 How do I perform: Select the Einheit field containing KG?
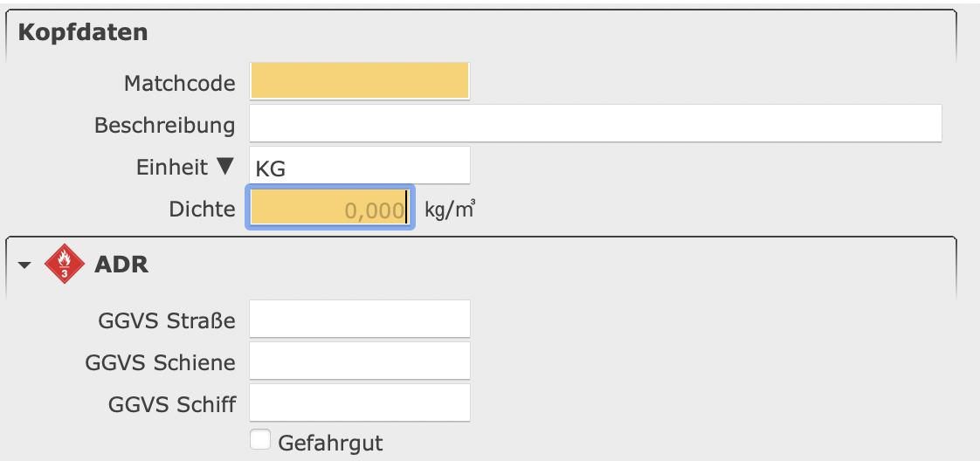[x=360, y=166]
